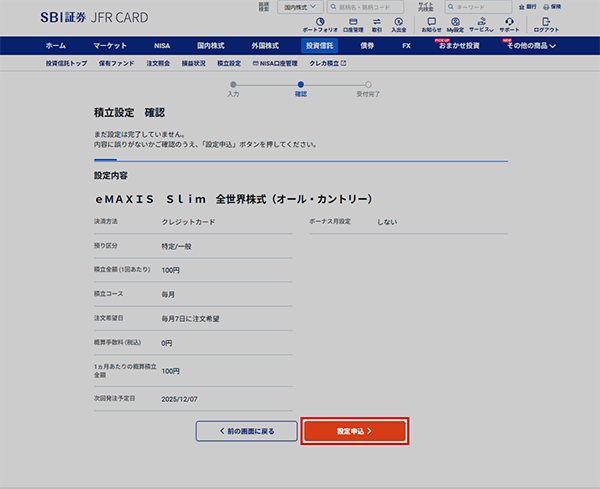This screenshot has width=600, height=489.
Task: Click the My設定 settings icon
Action: (457, 25)
